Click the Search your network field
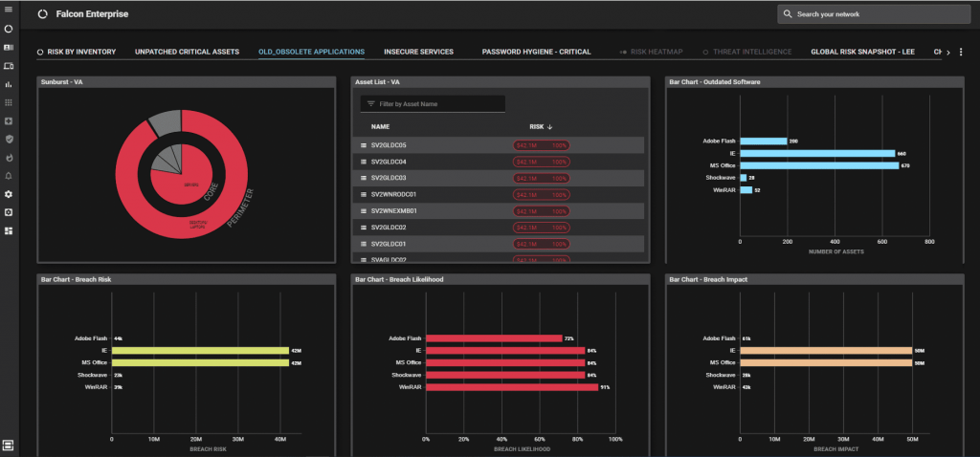This screenshot has height=457, width=980. click(x=874, y=13)
